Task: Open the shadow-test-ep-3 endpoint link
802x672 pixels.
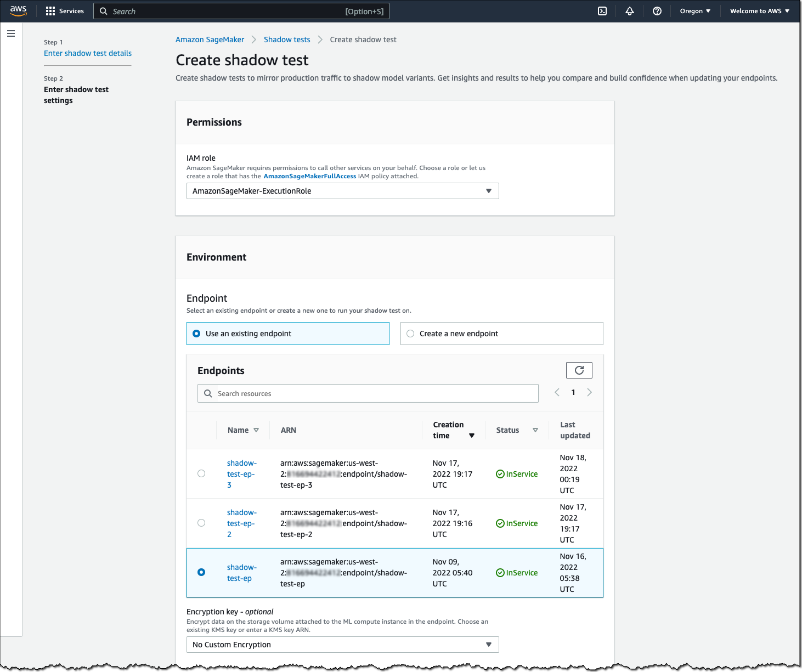Action: 241,474
